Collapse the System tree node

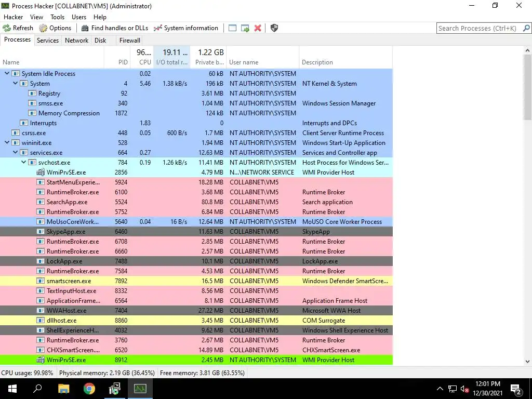15,83
